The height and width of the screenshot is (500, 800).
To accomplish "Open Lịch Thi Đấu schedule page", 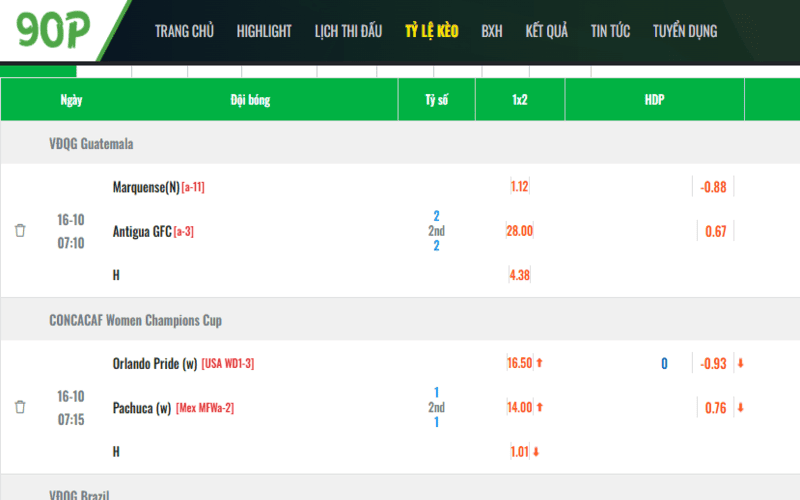I will pyautogui.click(x=348, y=31).
